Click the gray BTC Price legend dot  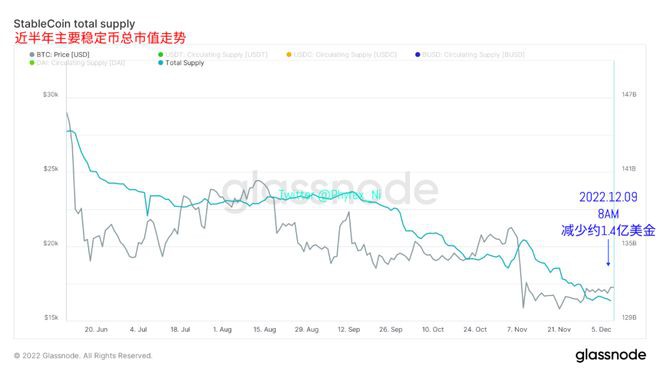[32, 55]
